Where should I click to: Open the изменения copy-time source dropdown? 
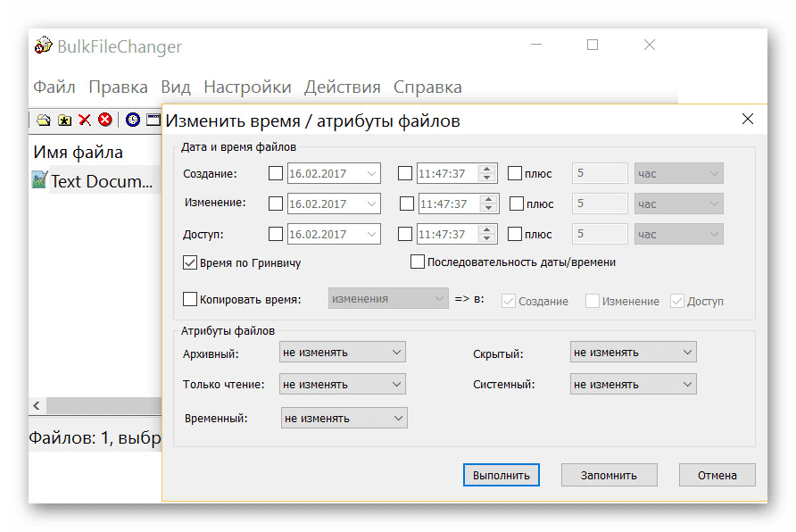click(388, 298)
